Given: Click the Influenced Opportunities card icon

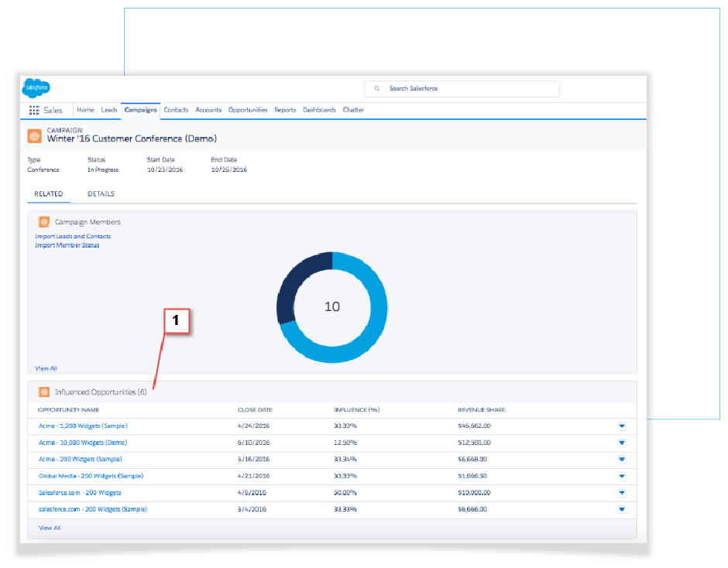Looking at the screenshot, I should (x=44, y=392).
